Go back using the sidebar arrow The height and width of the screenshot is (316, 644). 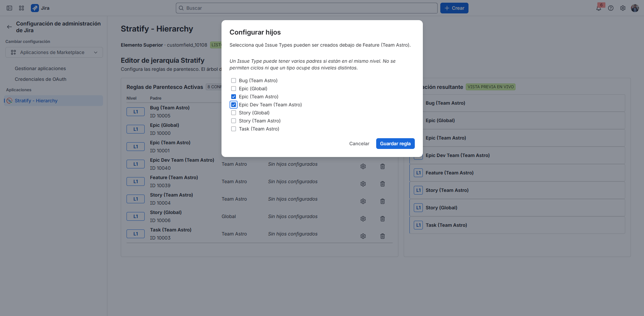(x=9, y=27)
